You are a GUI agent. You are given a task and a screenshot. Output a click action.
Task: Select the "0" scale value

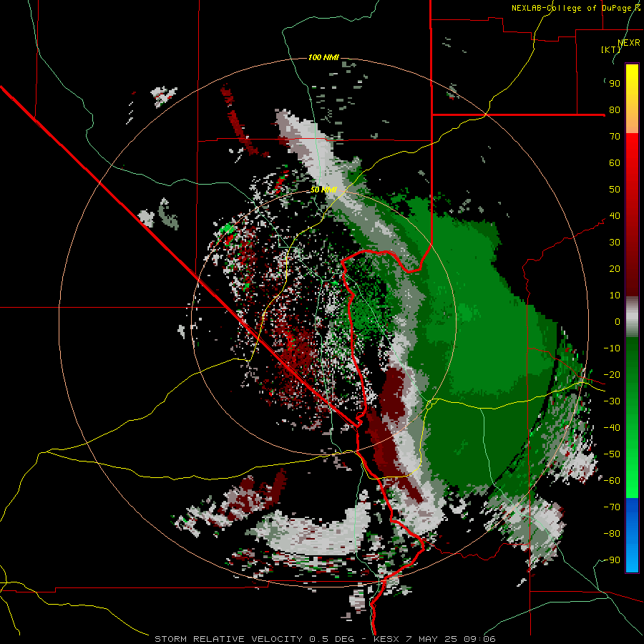click(618, 322)
